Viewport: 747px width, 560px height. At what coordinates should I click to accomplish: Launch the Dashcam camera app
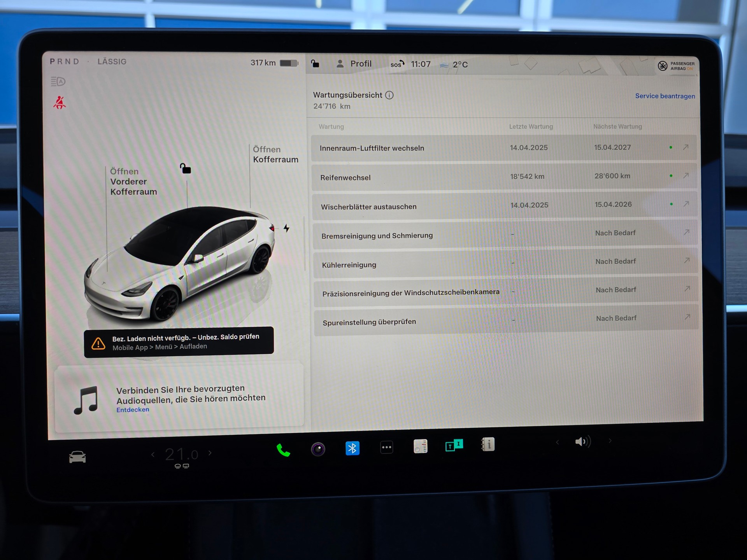click(318, 449)
